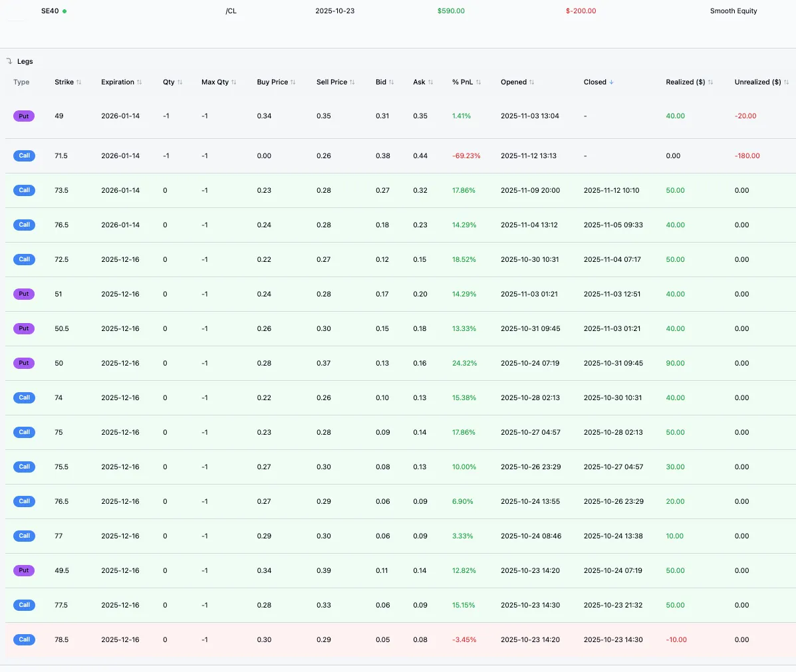Click opened time 2025-11-12 13:13
This screenshot has height=672, width=796.
coord(528,156)
